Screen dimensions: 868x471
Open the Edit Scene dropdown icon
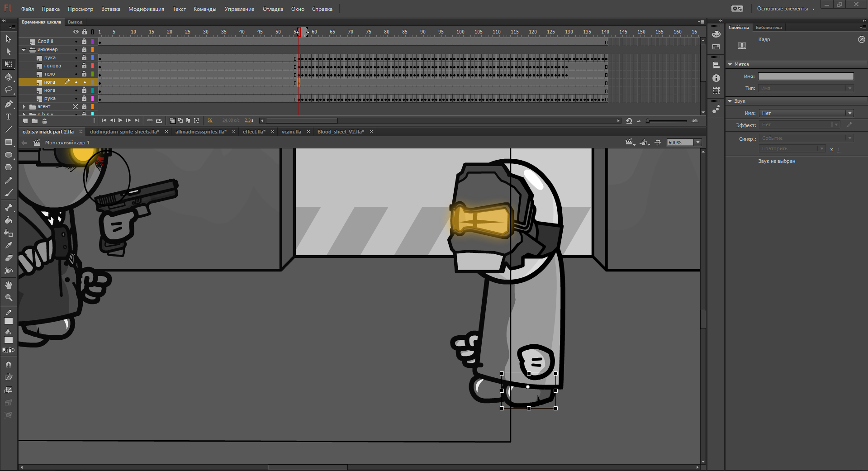pyautogui.click(x=630, y=143)
